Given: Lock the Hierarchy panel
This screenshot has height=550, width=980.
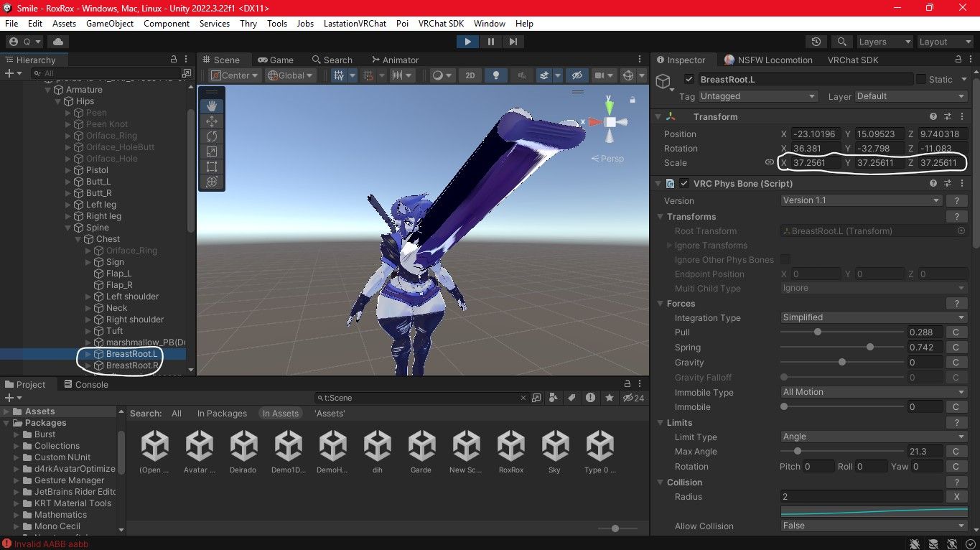Looking at the screenshot, I should click(x=173, y=60).
